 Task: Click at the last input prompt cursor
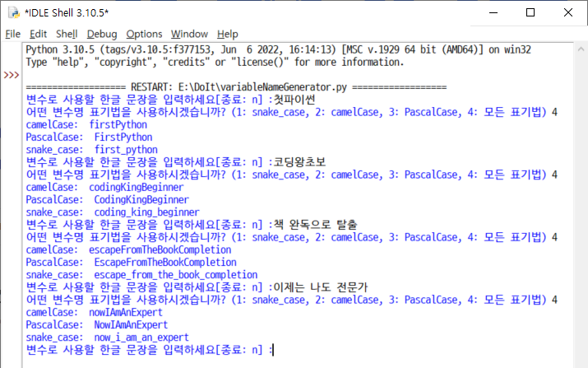click(273, 350)
